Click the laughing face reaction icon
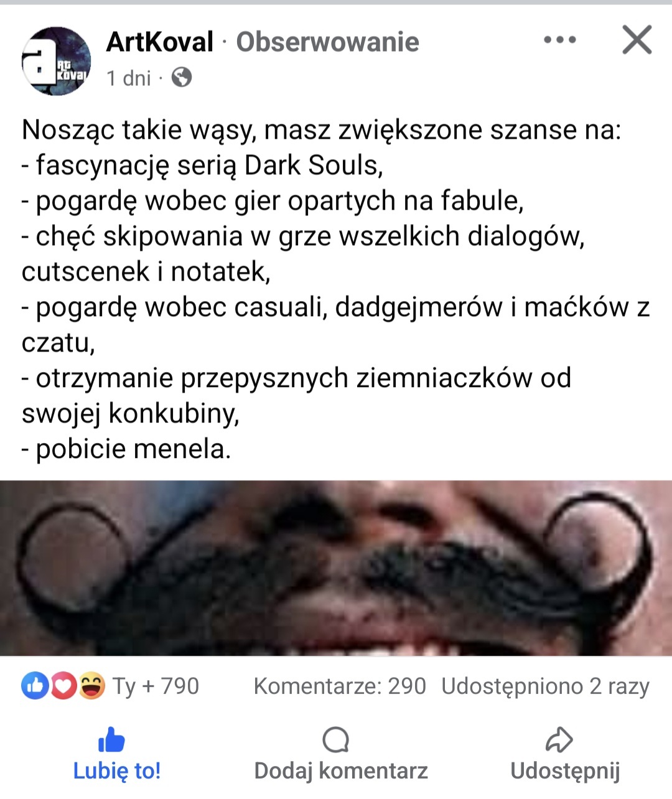The height and width of the screenshot is (799, 672). click(91, 686)
